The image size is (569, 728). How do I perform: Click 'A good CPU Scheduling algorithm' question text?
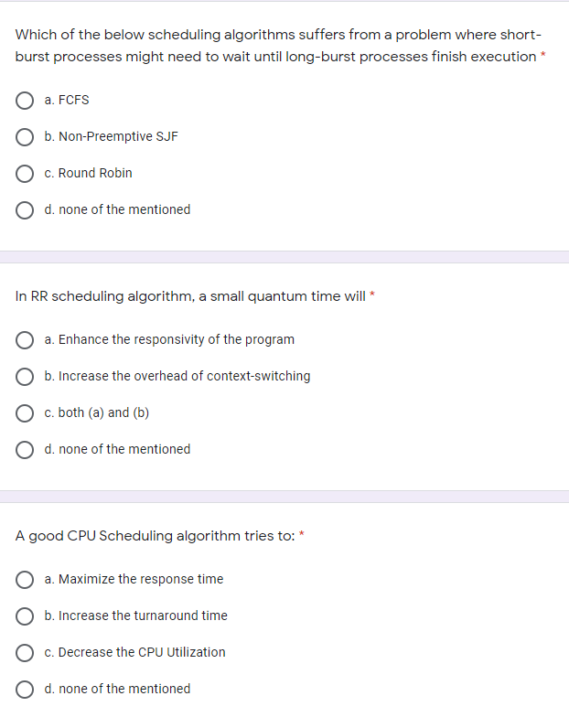[155, 536]
